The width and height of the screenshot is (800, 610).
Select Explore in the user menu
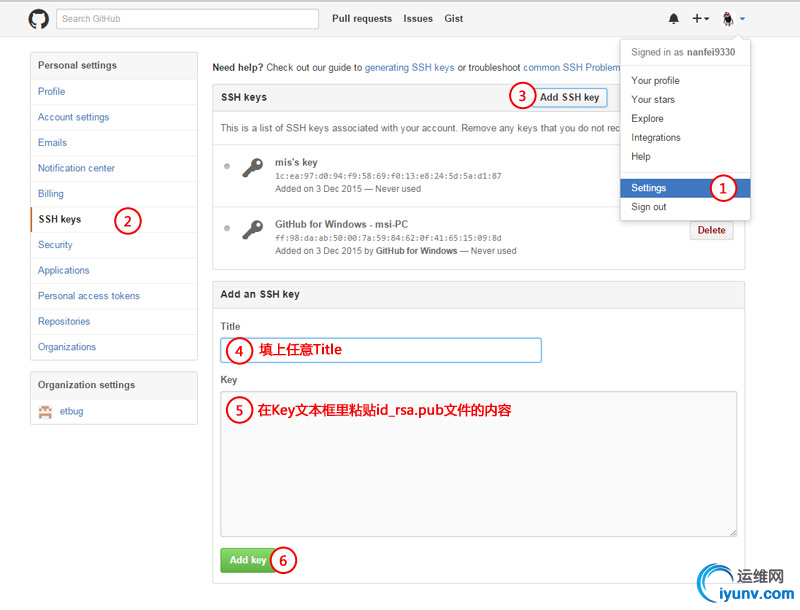click(x=647, y=118)
